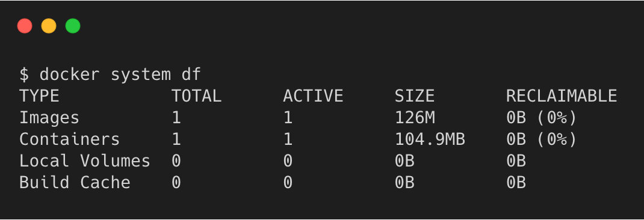Select the TYPE column header
The image size is (644, 220).
40,96
